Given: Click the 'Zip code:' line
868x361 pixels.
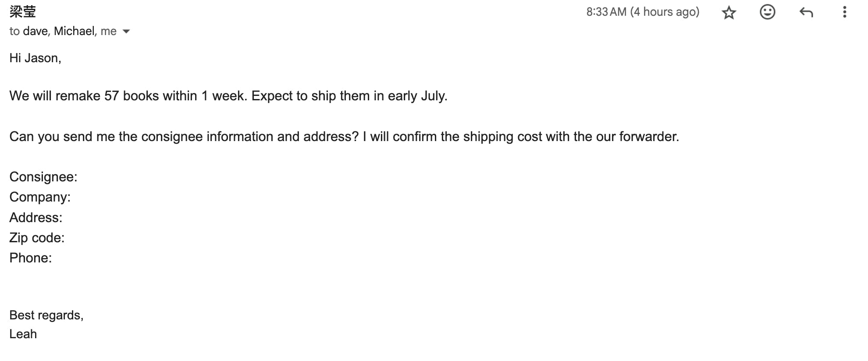Looking at the screenshot, I should click(37, 238).
